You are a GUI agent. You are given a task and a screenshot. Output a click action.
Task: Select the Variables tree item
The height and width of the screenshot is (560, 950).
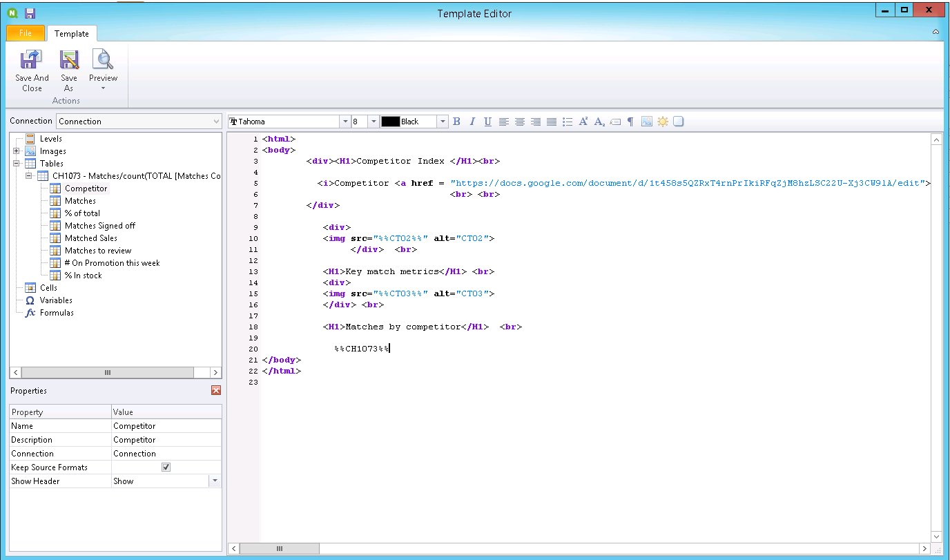pos(56,300)
